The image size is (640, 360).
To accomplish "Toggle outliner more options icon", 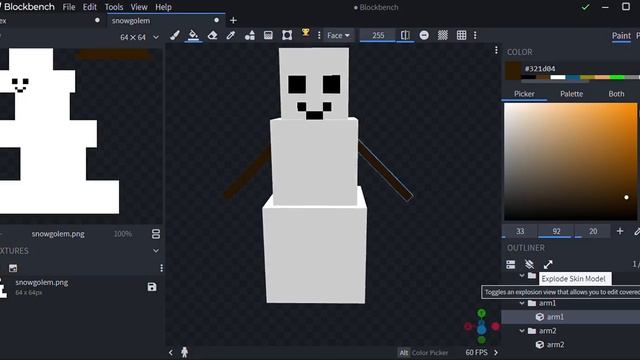I will click(510, 264).
